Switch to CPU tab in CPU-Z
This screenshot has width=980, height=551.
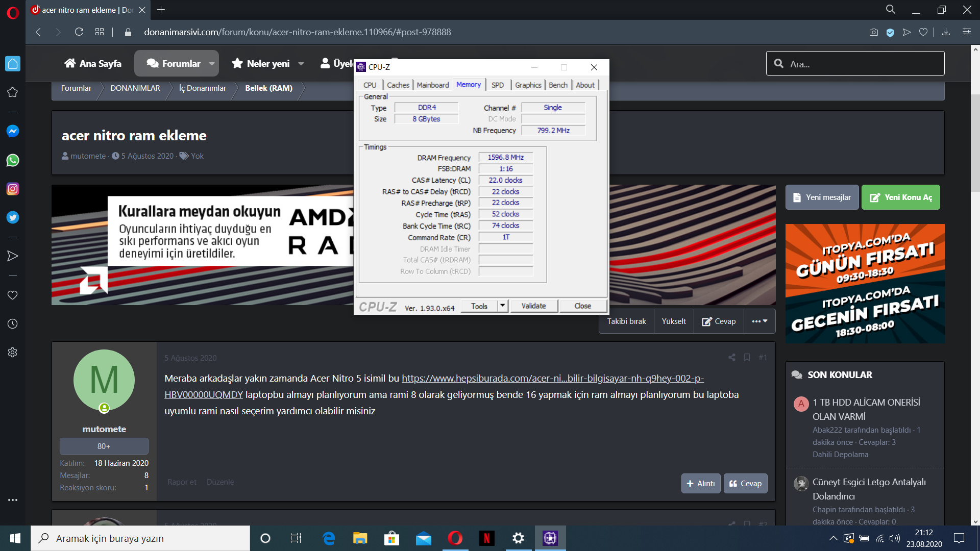point(370,85)
